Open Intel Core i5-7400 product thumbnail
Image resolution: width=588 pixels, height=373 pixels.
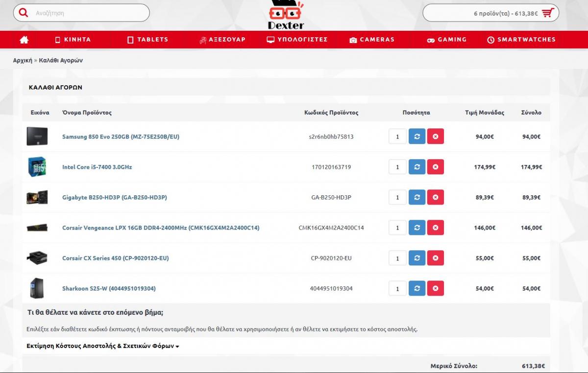click(37, 167)
